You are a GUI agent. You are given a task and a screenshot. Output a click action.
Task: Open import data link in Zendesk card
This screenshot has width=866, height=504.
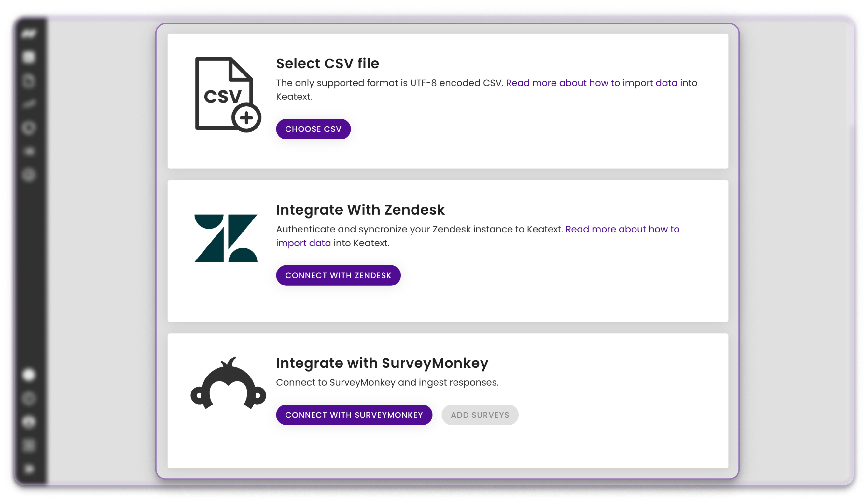478,236
